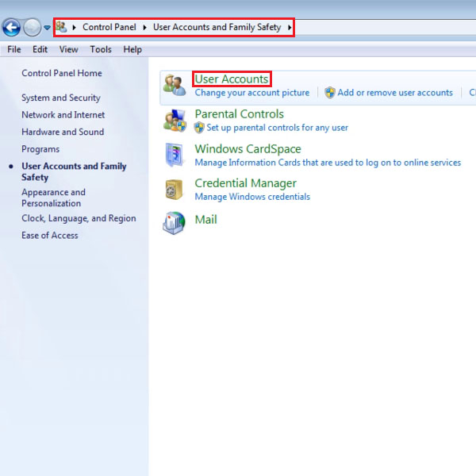
Task: Open the File menu
Action: pyautogui.click(x=14, y=49)
